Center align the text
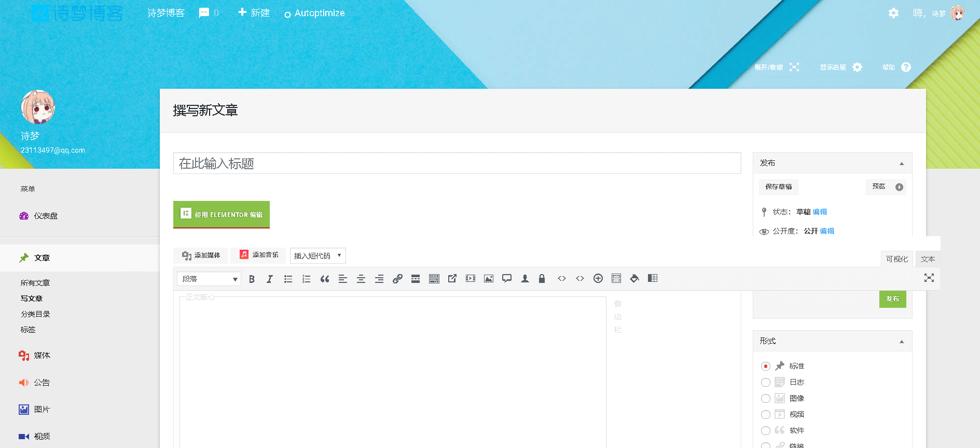This screenshot has width=980, height=448. pos(361,279)
